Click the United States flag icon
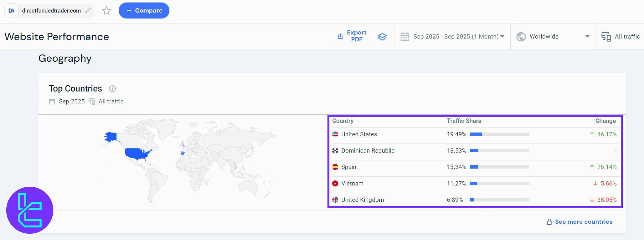644x240 pixels. tap(335, 134)
